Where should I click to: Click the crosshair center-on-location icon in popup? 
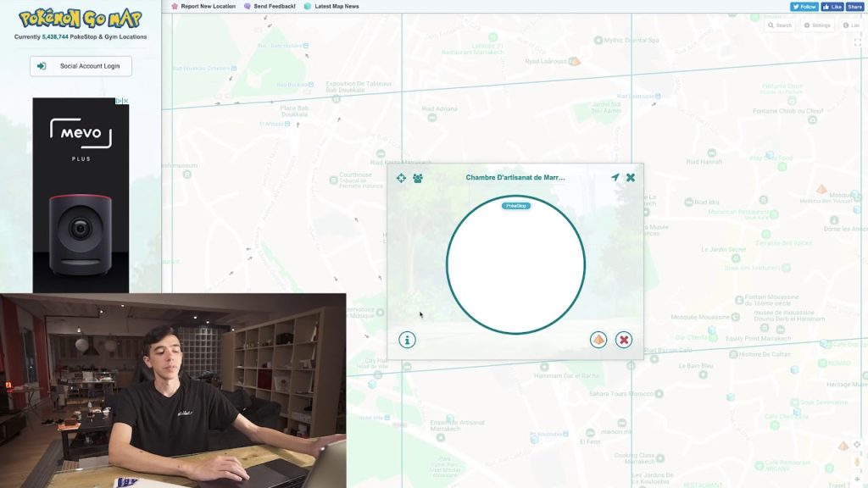402,178
